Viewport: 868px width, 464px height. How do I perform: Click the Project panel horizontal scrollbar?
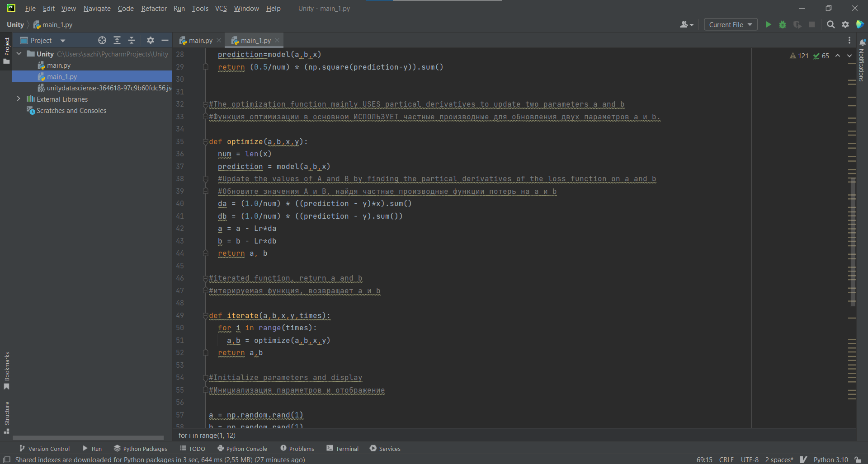pyautogui.click(x=88, y=437)
